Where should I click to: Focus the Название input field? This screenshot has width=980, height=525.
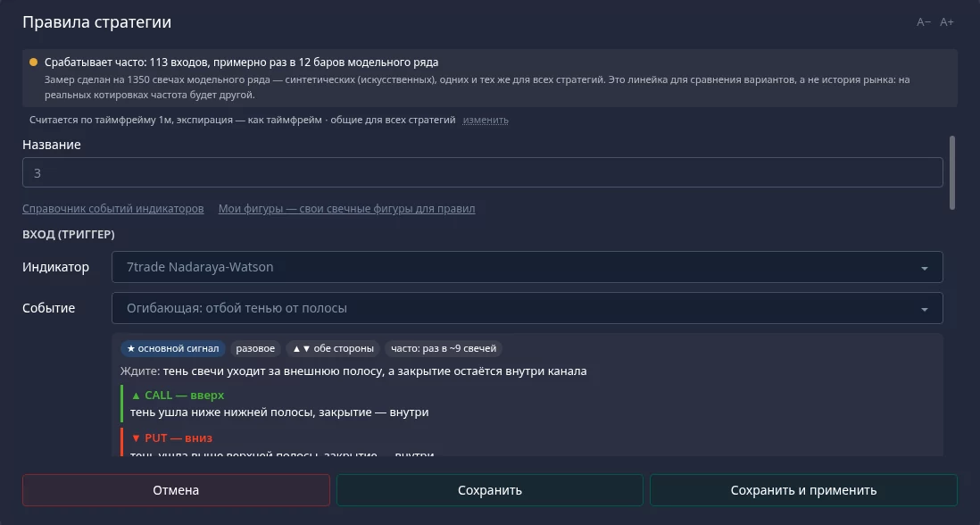tap(483, 172)
